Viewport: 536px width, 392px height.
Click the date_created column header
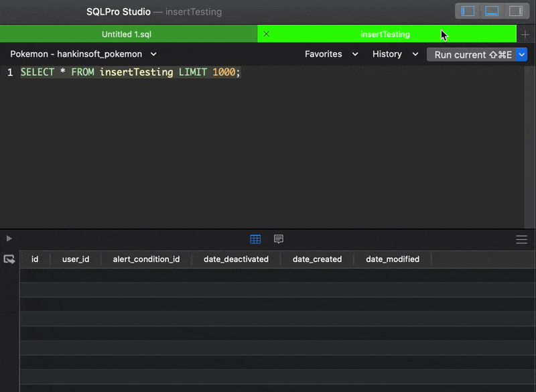317,259
